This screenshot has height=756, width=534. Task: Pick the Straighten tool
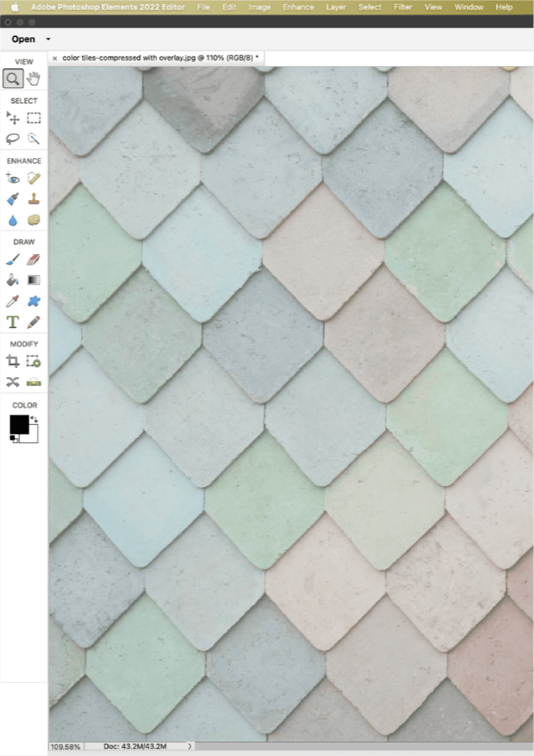click(34, 382)
